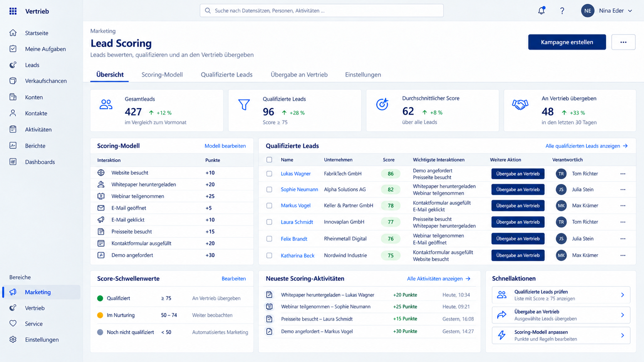This screenshot has height=362, width=644.
Task: Check the box for Sophie Neumann
Action: [x=269, y=189]
